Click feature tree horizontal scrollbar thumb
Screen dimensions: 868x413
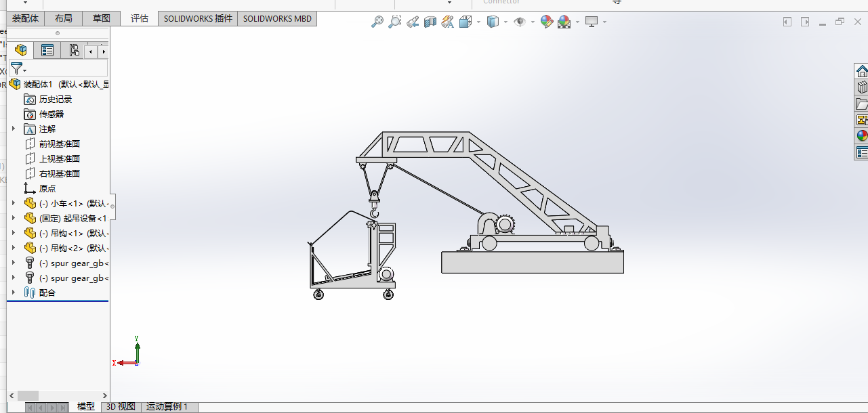click(x=28, y=395)
